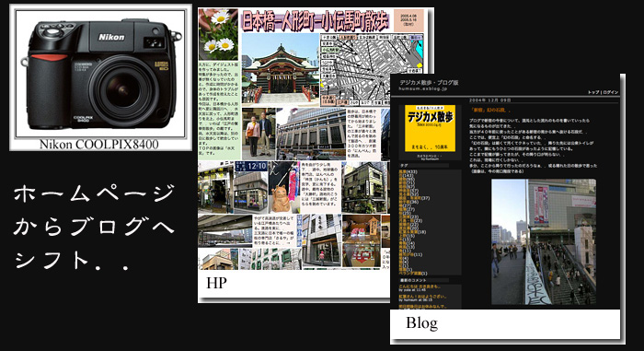Click the 'ホームページからブログへシフト' heading text
The image size is (644, 351).
click(x=95, y=228)
